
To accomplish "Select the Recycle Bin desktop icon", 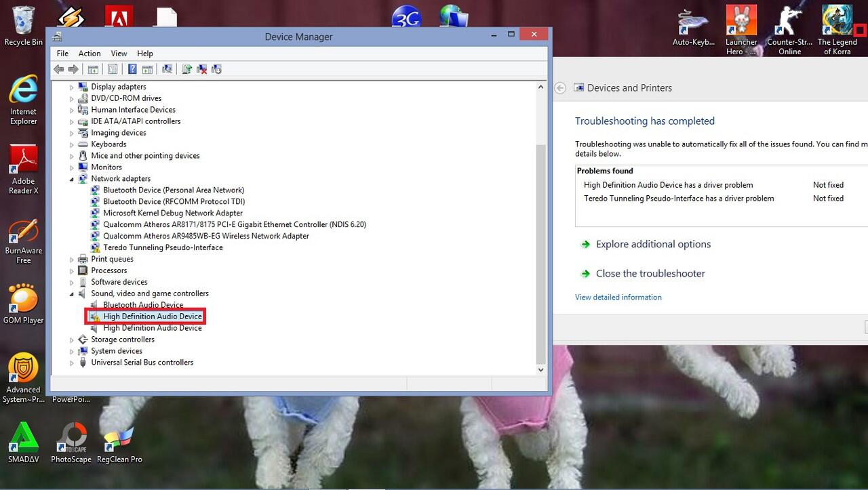I will coord(23,26).
